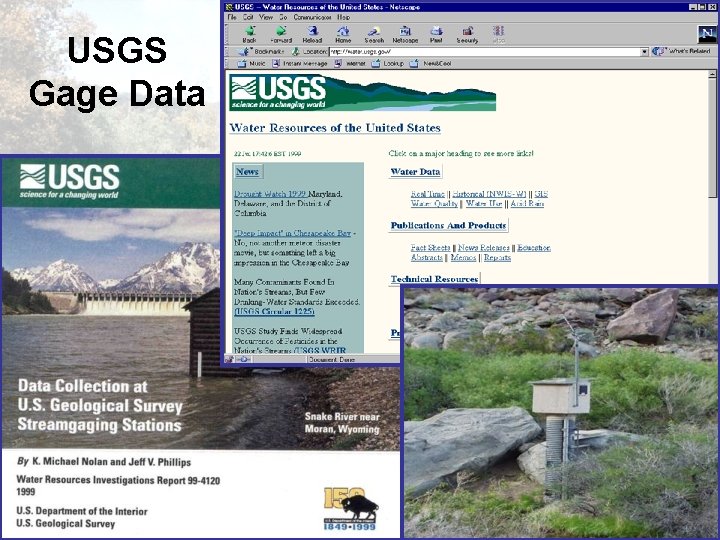
Task: Open the Lookup toolbar folder
Action: 388,63
